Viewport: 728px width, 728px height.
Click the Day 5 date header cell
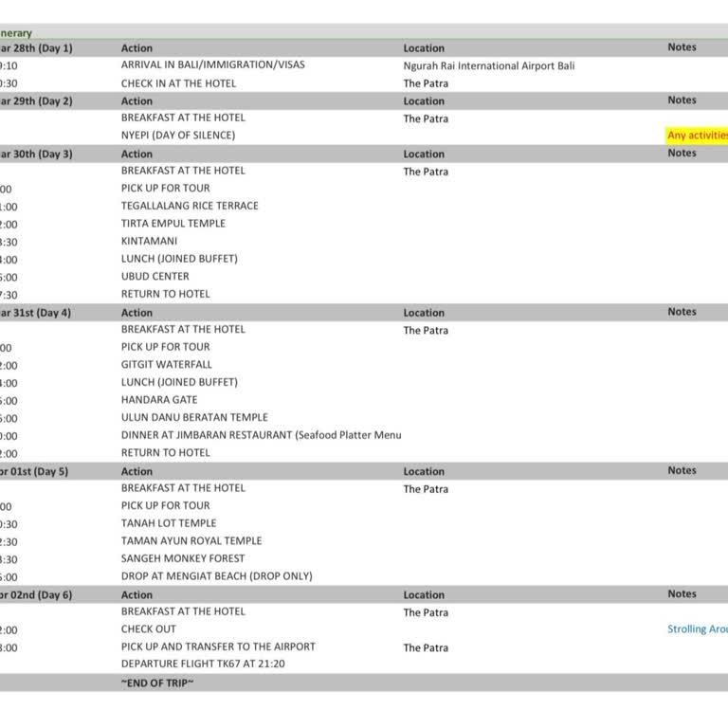coord(34,472)
